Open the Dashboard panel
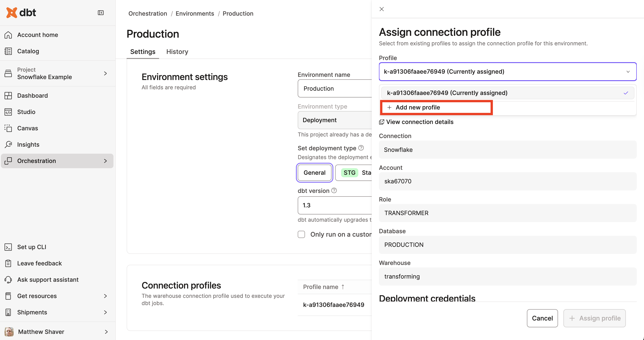This screenshot has width=644, height=340. pyautogui.click(x=32, y=95)
